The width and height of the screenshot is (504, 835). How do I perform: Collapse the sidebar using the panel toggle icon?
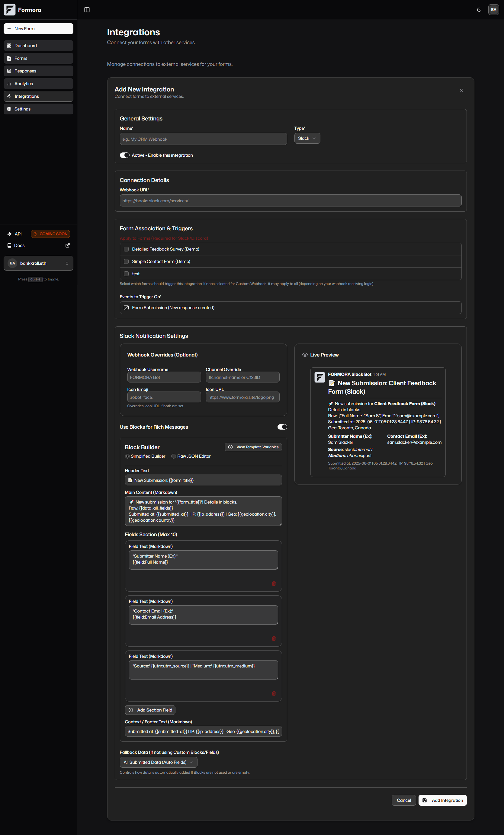click(x=87, y=9)
